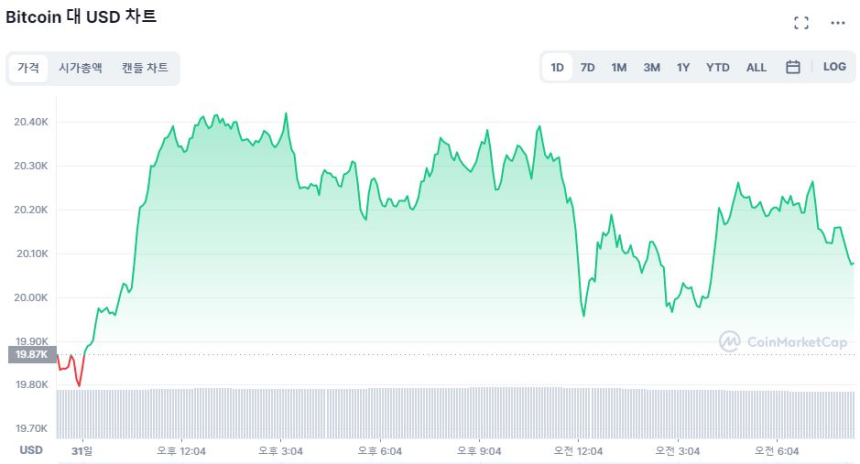This screenshot has width=860, height=464.
Task: Select the 가격 (price) tab
Action: (28, 68)
